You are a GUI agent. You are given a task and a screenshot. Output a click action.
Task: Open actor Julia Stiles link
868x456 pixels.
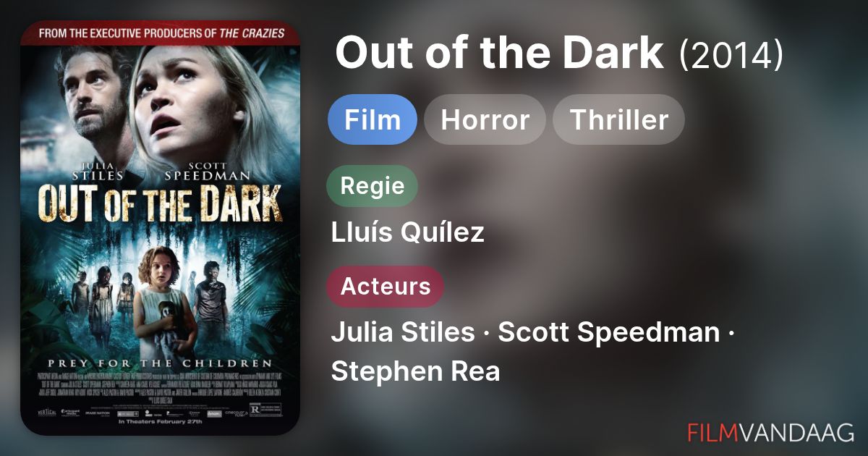tap(403, 332)
